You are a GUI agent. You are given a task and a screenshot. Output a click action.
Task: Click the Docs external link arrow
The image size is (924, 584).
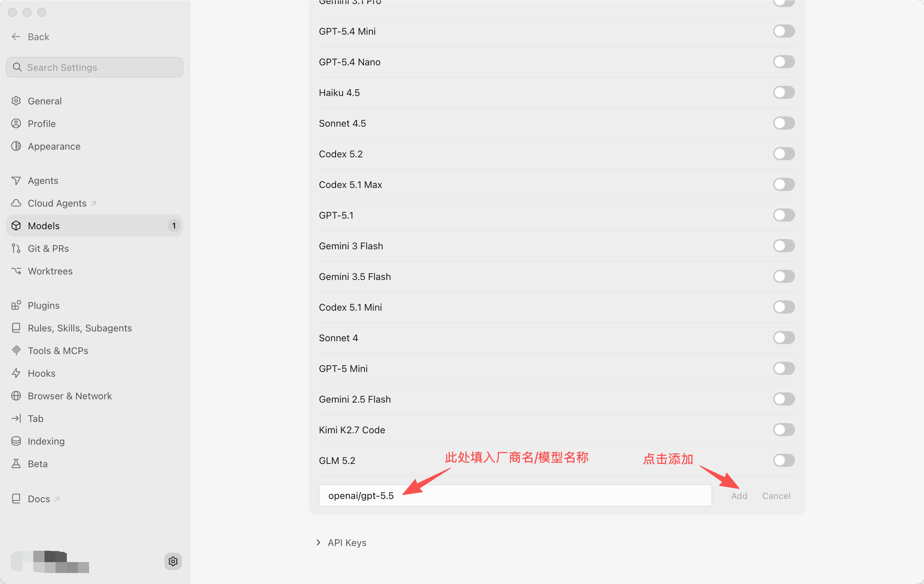[57, 499]
